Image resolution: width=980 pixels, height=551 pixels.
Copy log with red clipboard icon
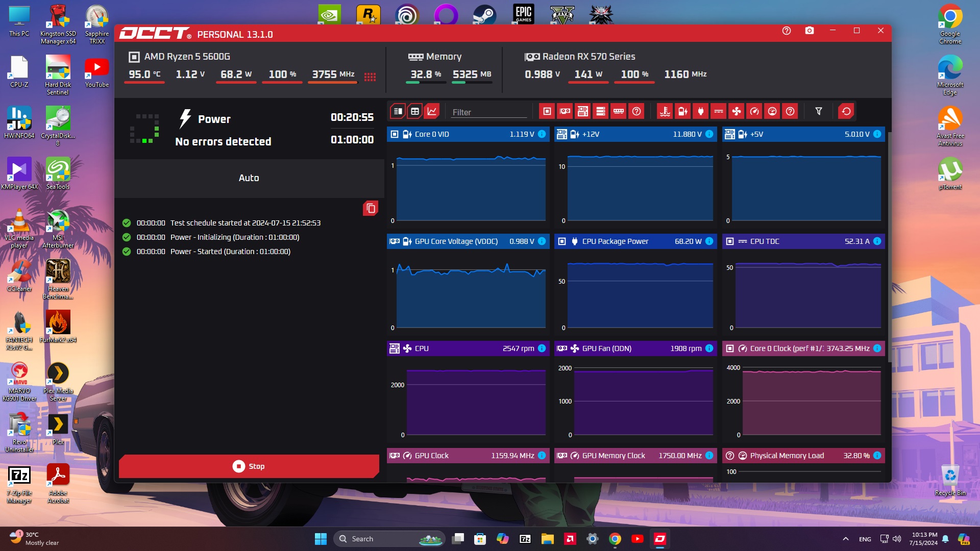click(371, 208)
